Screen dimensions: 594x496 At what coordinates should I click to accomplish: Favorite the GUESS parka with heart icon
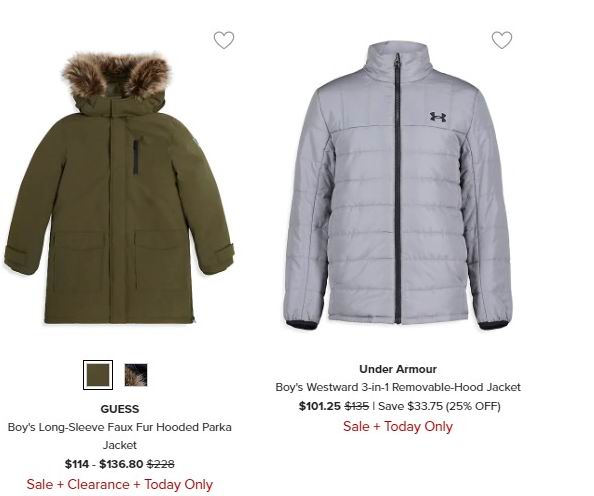click(224, 40)
